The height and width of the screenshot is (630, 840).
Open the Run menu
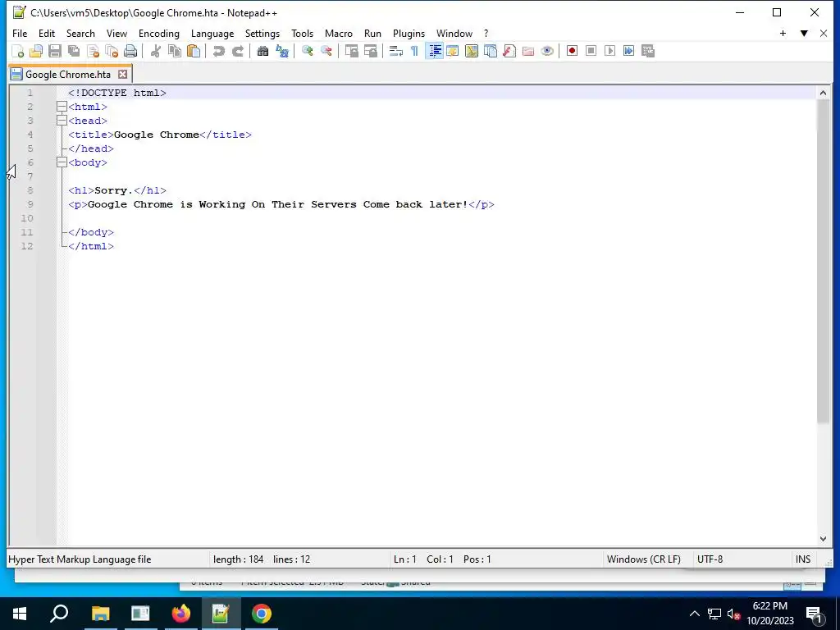click(373, 33)
